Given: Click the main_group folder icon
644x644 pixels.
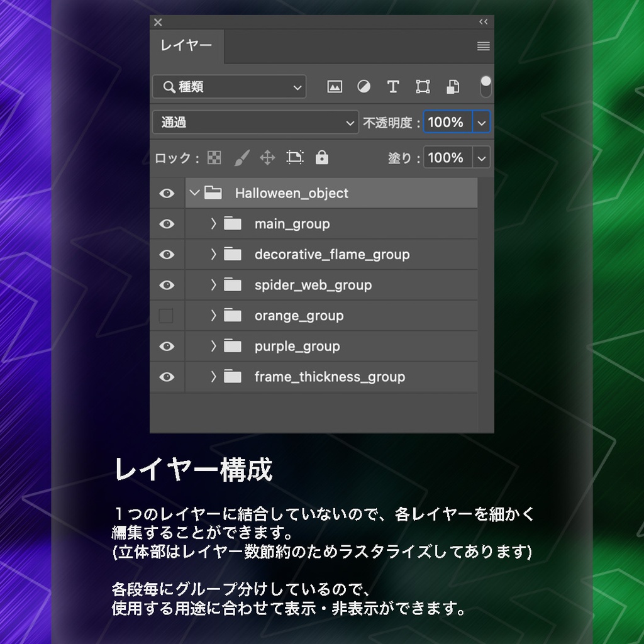Looking at the screenshot, I should pos(233,223).
